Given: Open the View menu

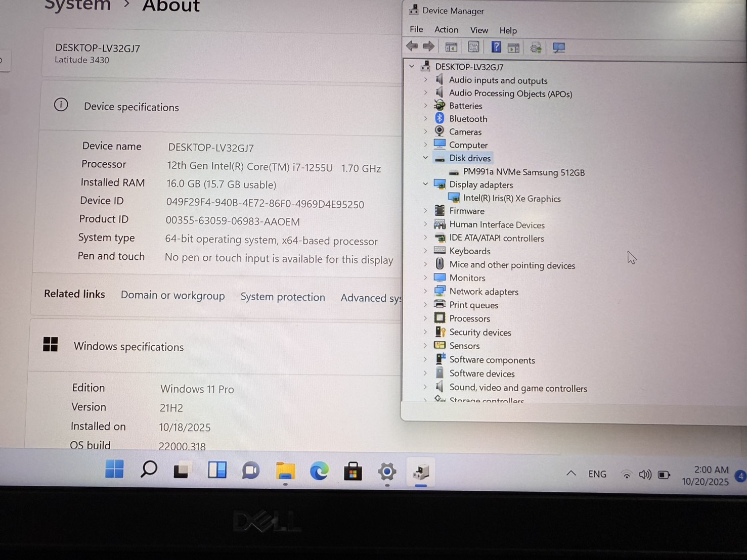Looking at the screenshot, I should click(x=479, y=30).
